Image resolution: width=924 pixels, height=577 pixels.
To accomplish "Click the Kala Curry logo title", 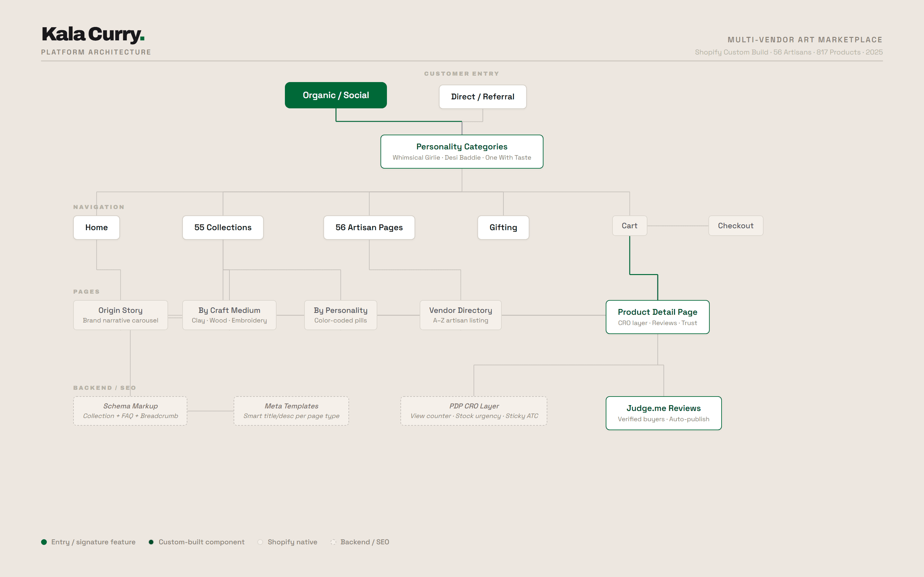I will point(93,34).
